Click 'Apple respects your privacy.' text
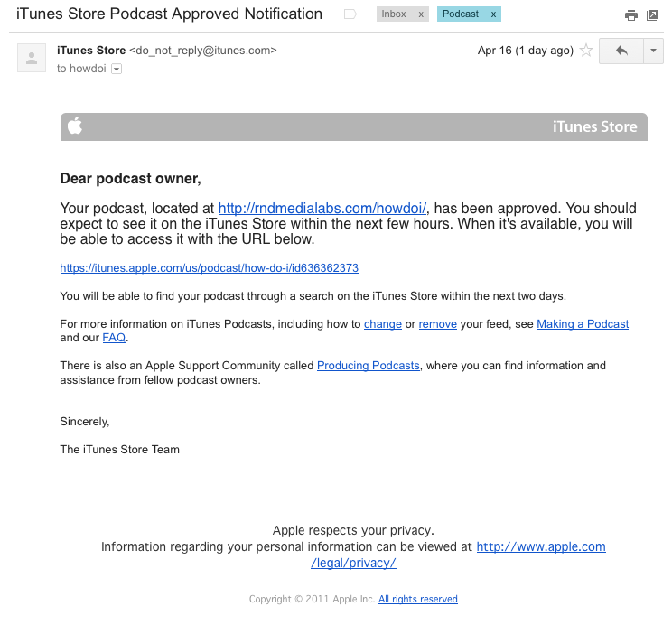 coord(353,531)
